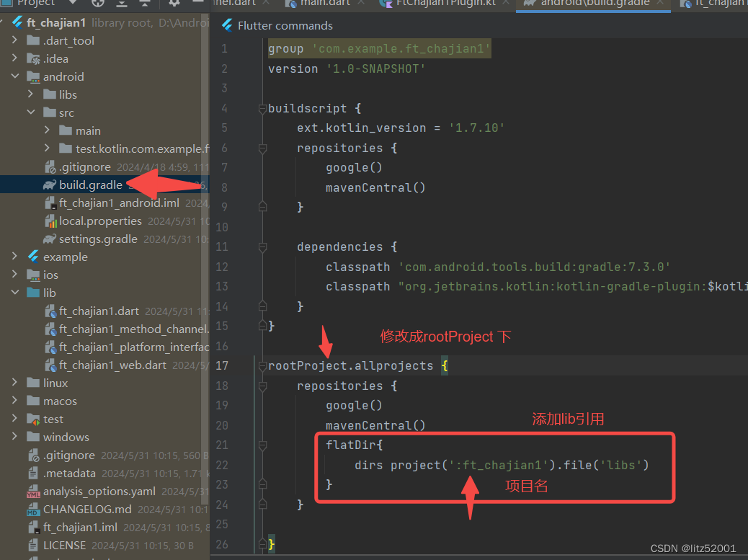Screen dimensions: 748x560
Task: Select ft_chajian1_platform_interface file in lib
Action: pos(134,347)
